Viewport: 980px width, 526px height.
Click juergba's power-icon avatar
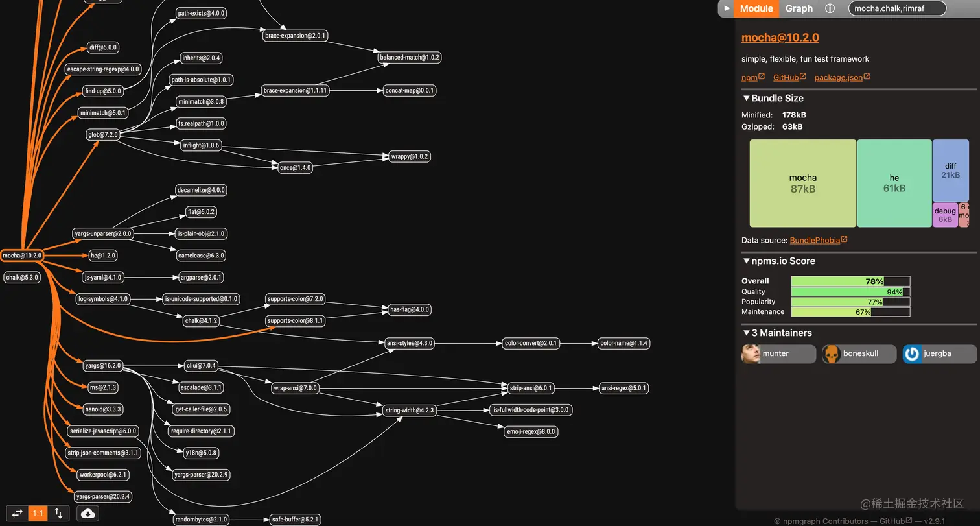912,354
